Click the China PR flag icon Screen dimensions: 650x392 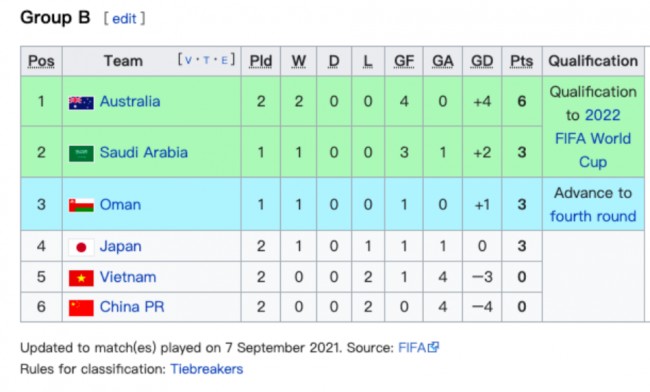(81, 308)
